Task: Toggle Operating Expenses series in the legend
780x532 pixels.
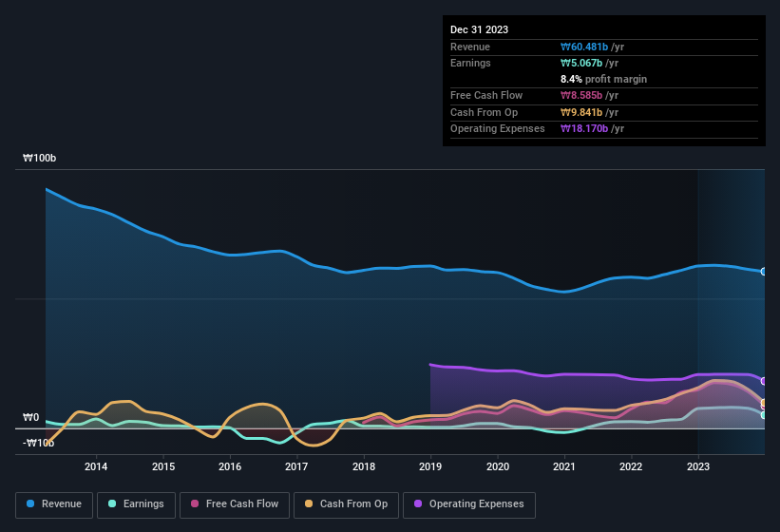Action: (x=468, y=504)
